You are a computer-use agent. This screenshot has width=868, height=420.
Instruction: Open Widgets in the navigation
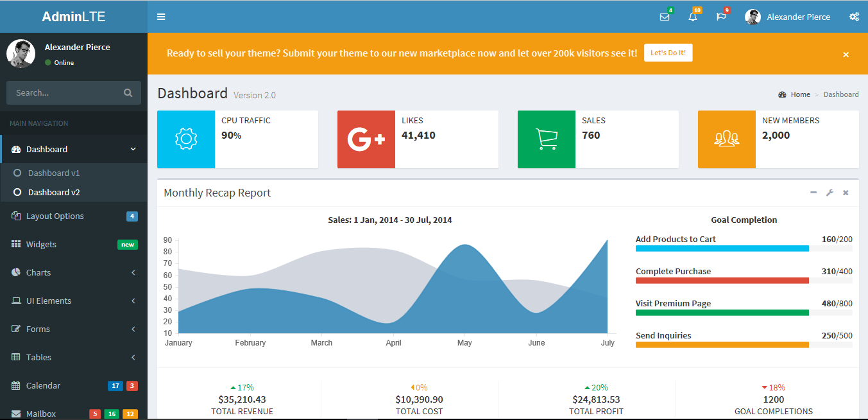74,244
